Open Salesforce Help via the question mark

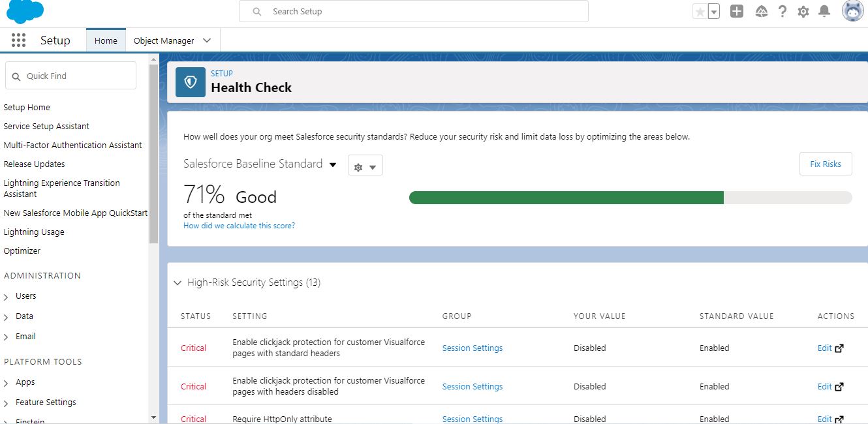(x=782, y=11)
